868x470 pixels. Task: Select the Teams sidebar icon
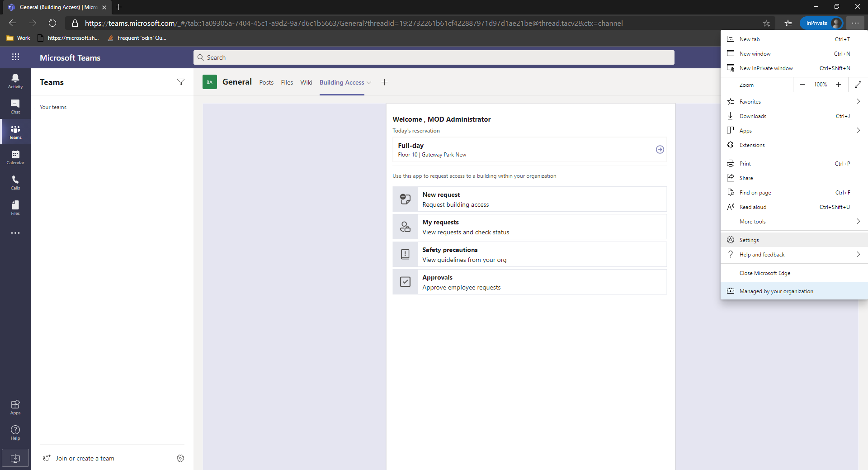(15, 132)
